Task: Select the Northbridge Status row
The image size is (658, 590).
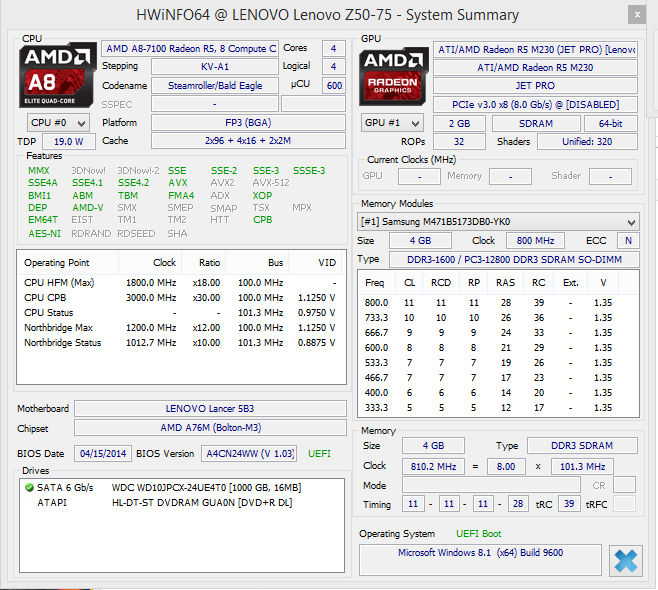Action: pos(181,343)
